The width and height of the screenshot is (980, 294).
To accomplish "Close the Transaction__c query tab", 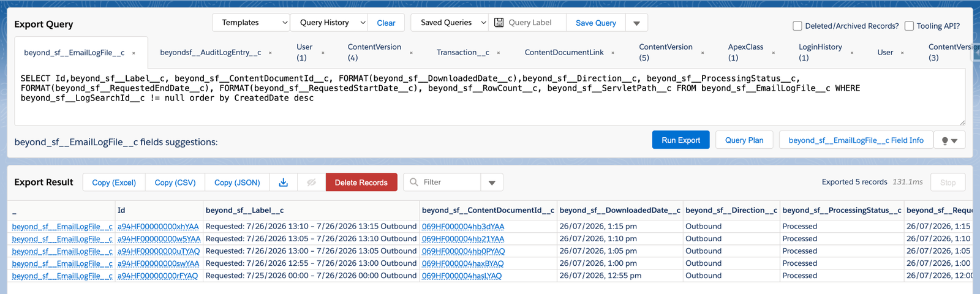I will point(499,53).
